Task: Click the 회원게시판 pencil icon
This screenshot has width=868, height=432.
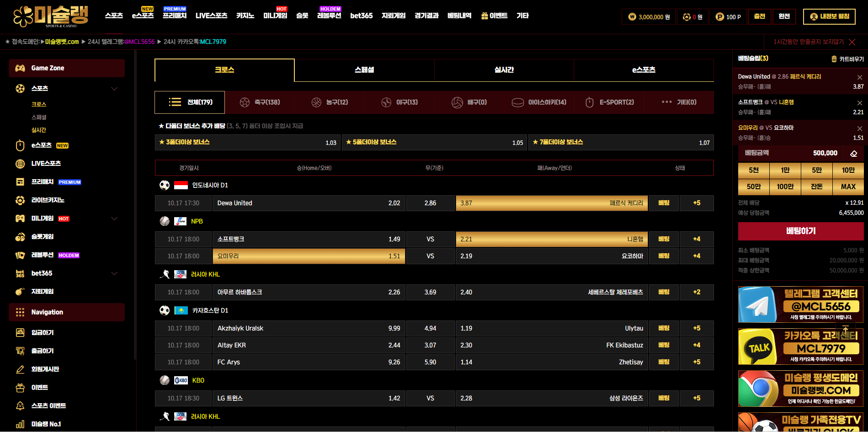Action: [20, 369]
